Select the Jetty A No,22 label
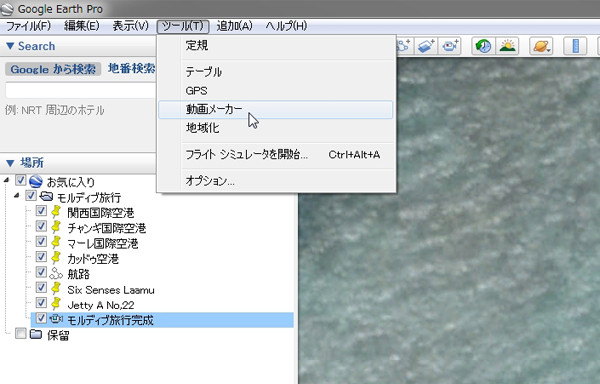 click(101, 305)
